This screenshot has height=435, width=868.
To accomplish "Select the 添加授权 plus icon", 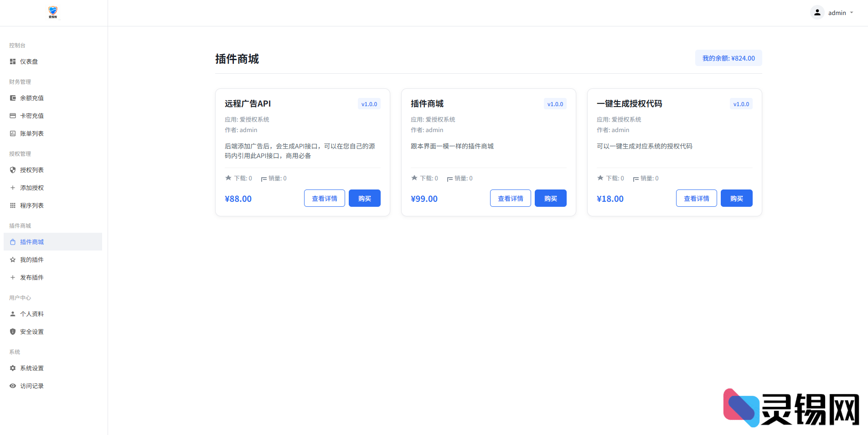I will (x=12, y=187).
